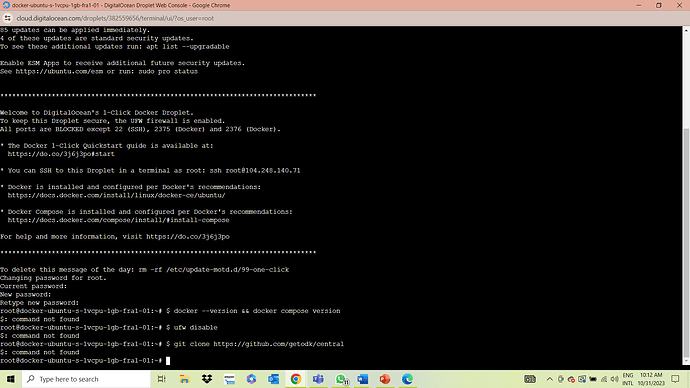Click the touch keyboard tray icon

(x=530, y=379)
